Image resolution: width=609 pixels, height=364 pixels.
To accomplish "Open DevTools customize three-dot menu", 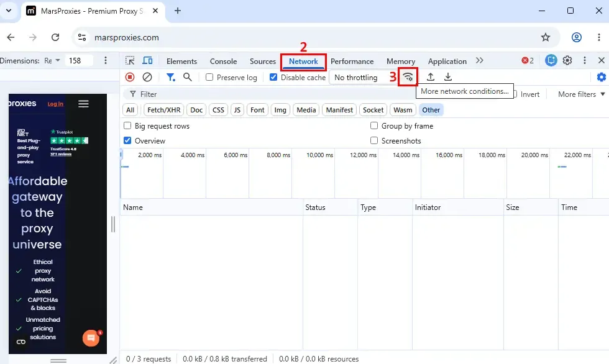I will (585, 60).
